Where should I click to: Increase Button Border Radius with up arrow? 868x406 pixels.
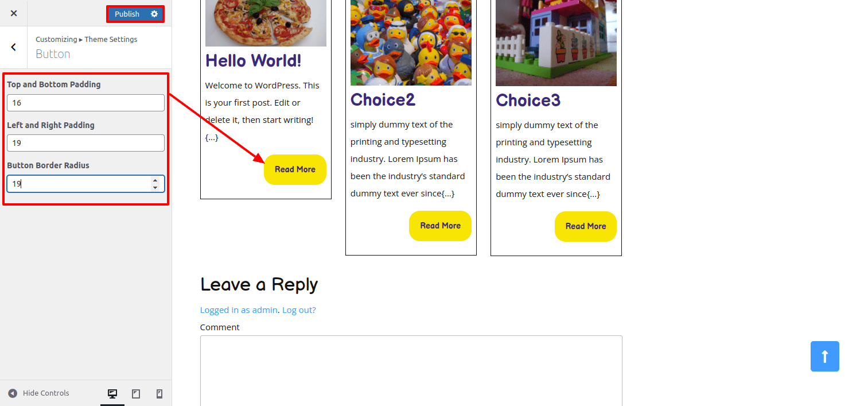tap(155, 180)
